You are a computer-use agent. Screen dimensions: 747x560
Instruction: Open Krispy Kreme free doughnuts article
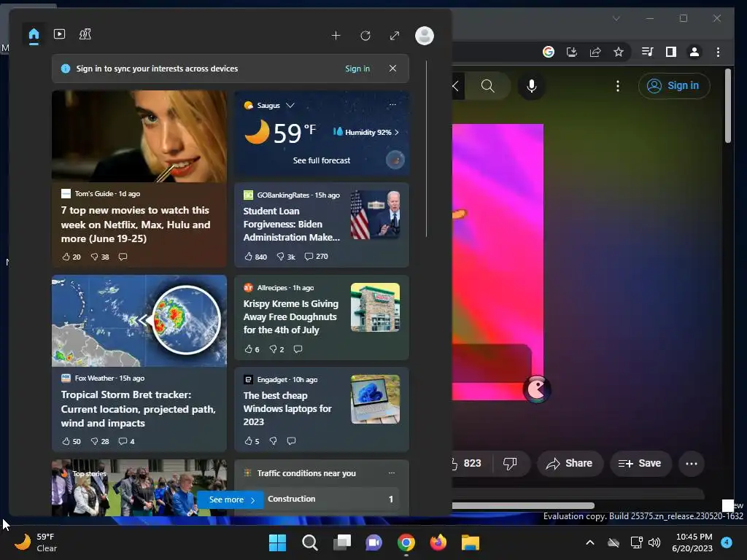coord(290,316)
